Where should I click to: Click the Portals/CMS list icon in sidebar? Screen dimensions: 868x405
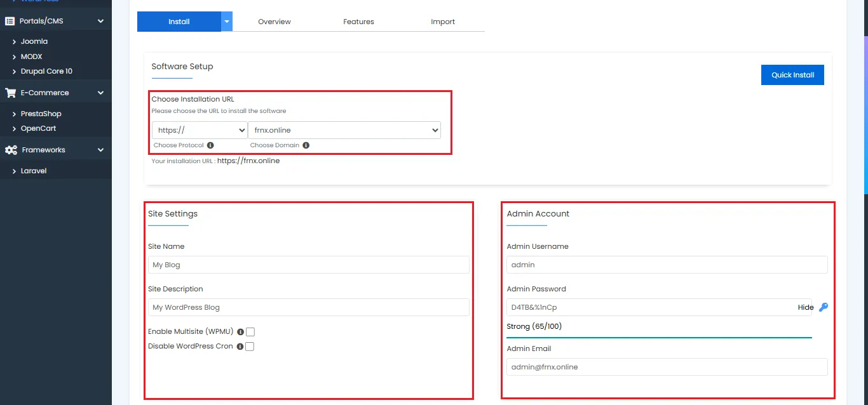pyautogui.click(x=10, y=21)
